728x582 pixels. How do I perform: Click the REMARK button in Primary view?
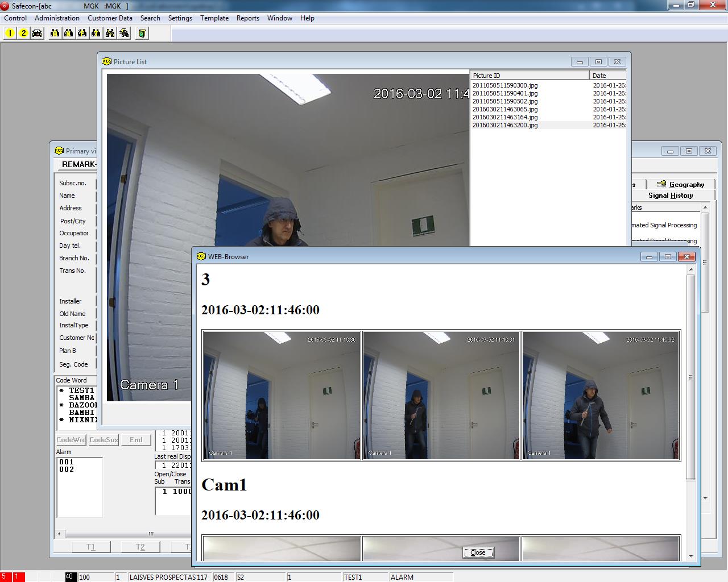(77, 164)
